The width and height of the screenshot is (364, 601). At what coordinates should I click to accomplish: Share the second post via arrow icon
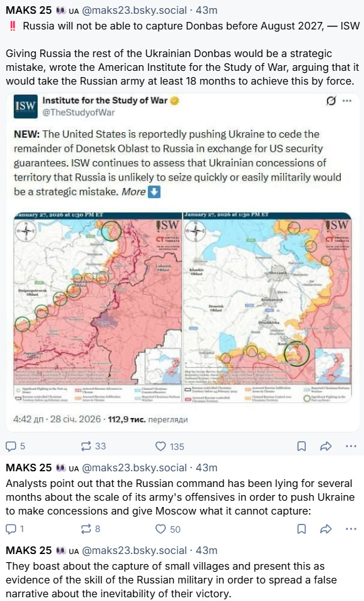326,529
